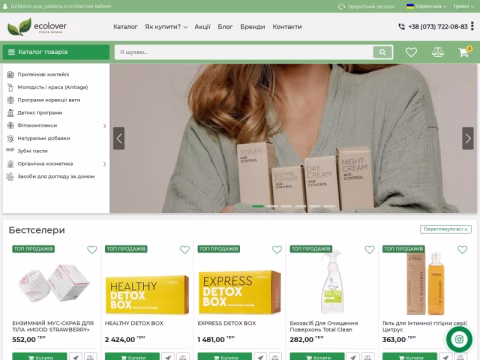This screenshot has width=480, height=360.
Task: Open Зубні пасти category
Action: click(33, 151)
